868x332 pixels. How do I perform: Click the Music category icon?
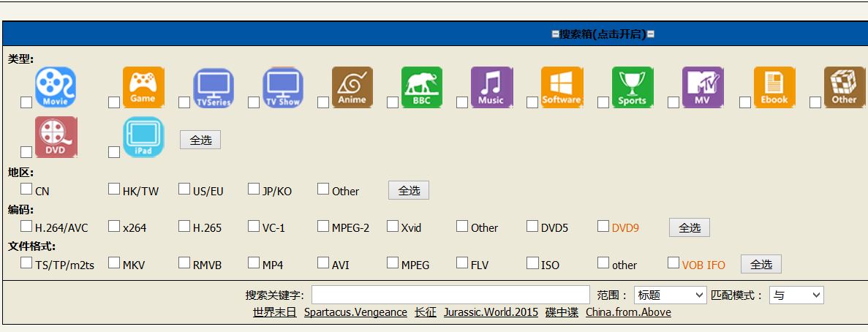[491, 87]
